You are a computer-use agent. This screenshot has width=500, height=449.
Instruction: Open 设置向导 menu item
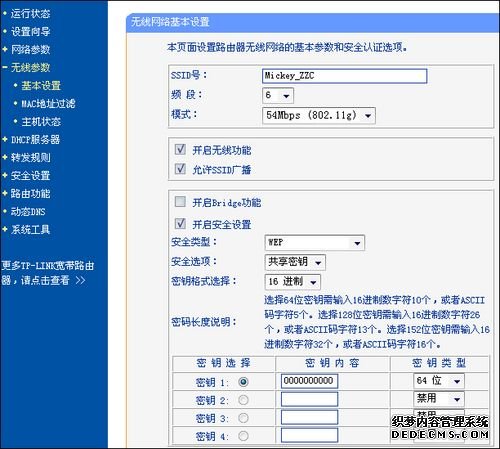click(30, 32)
